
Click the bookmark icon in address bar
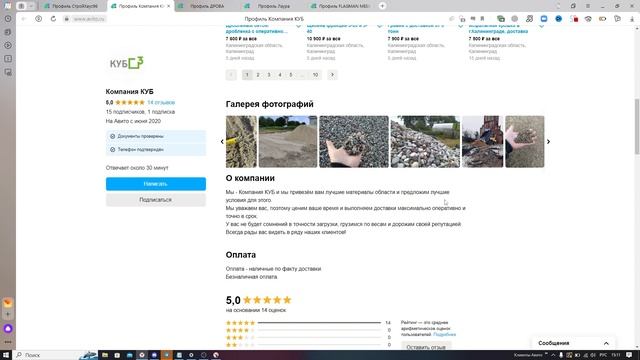pyautogui.click(x=482, y=19)
